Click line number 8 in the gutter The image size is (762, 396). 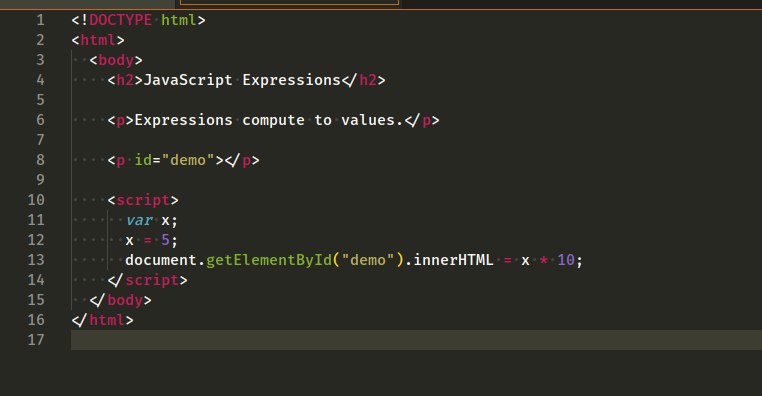[x=40, y=160]
